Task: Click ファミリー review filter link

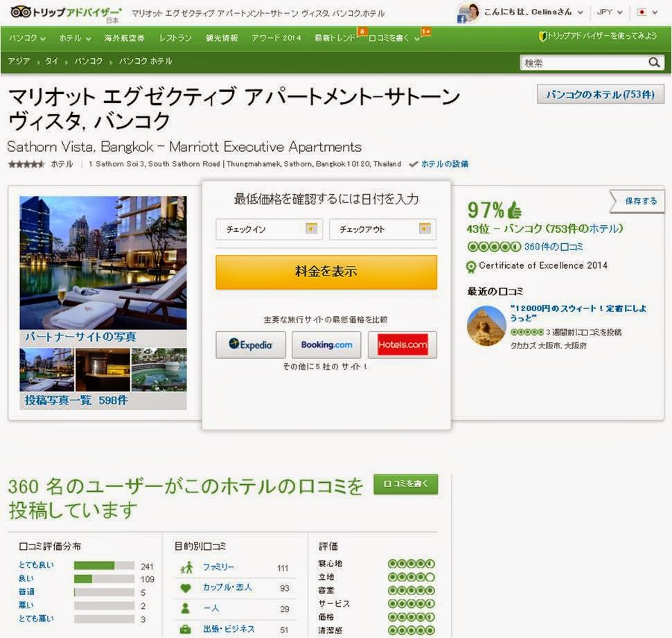Action: click(218, 567)
